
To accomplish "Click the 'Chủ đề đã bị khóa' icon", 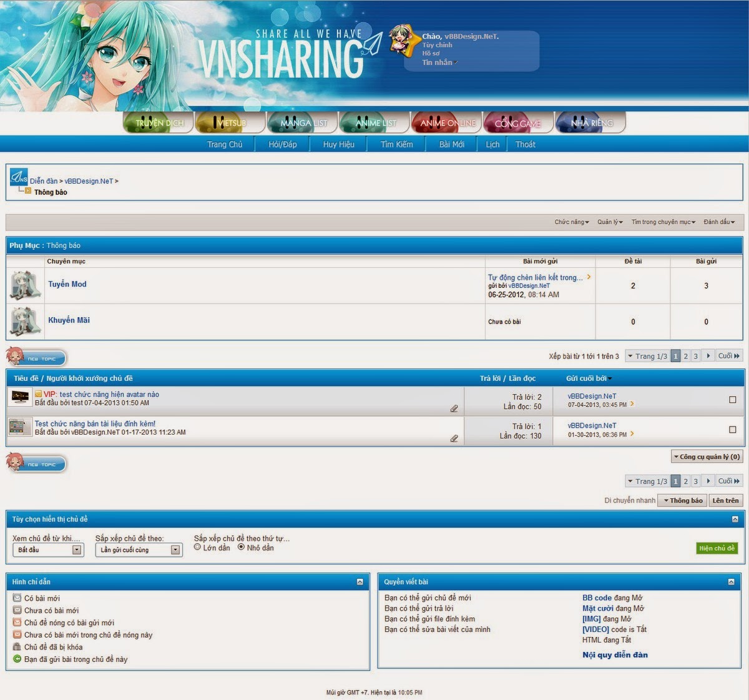I will click(x=17, y=647).
